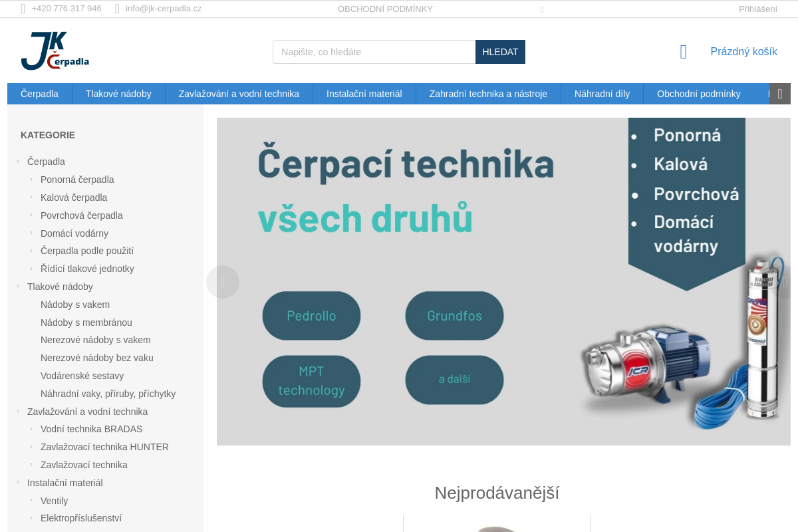This screenshot has height=532, width=798.
Task: Click the JK Čerpadla logo
Action: (x=57, y=51)
